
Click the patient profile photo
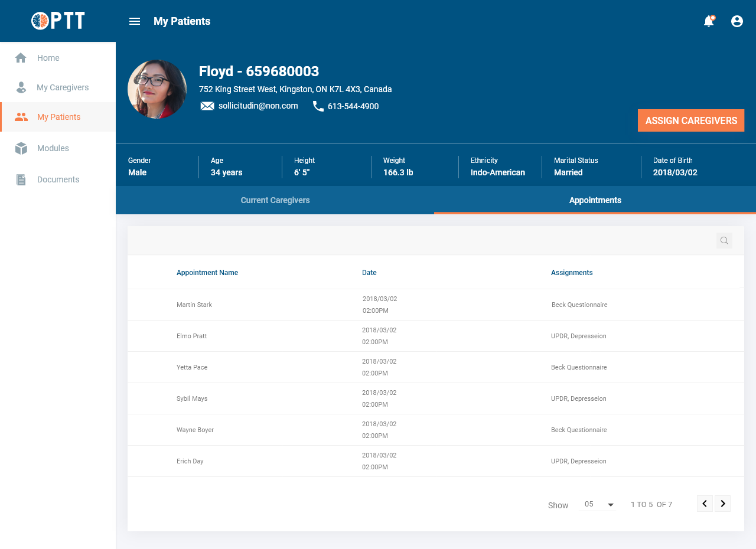click(157, 89)
